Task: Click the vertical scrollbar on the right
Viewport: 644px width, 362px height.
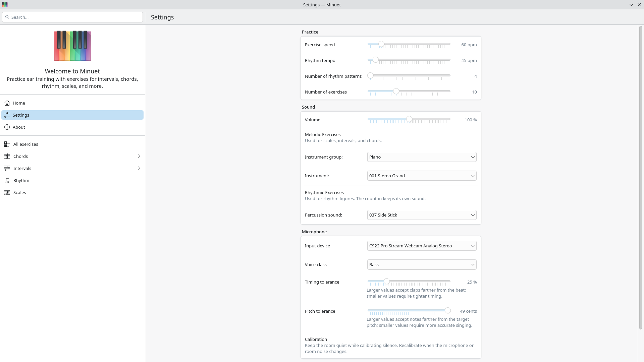Action: coord(640,178)
